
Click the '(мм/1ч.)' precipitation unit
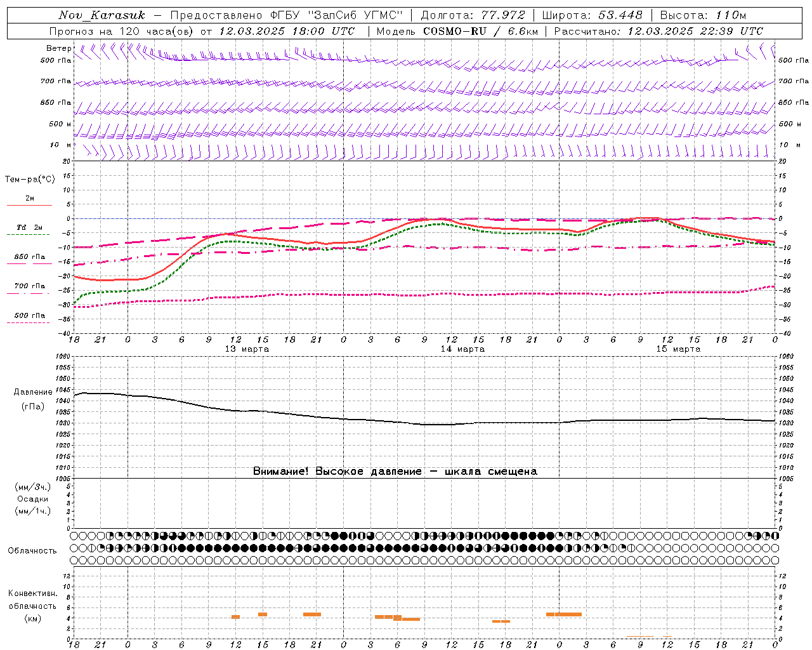[33, 511]
